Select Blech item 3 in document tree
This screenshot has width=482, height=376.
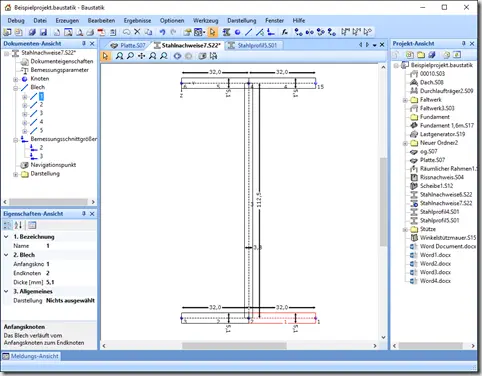tap(41, 113)
